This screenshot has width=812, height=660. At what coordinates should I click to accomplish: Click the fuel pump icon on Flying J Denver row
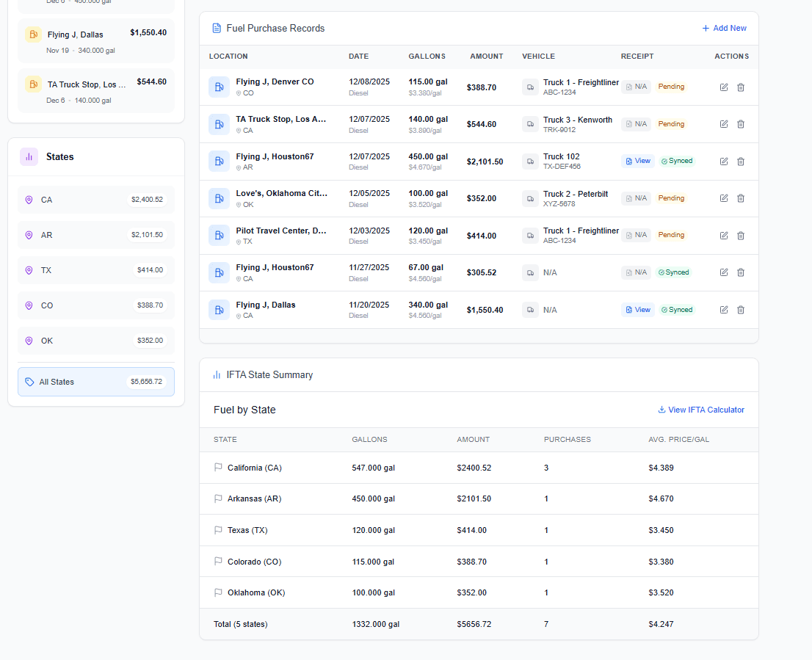(x=219, y=87)
